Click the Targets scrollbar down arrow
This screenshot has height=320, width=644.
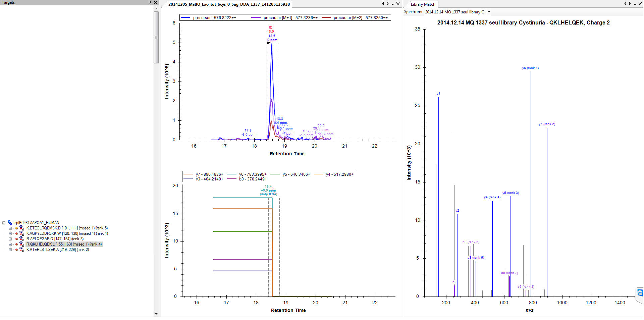pos(156,314)
